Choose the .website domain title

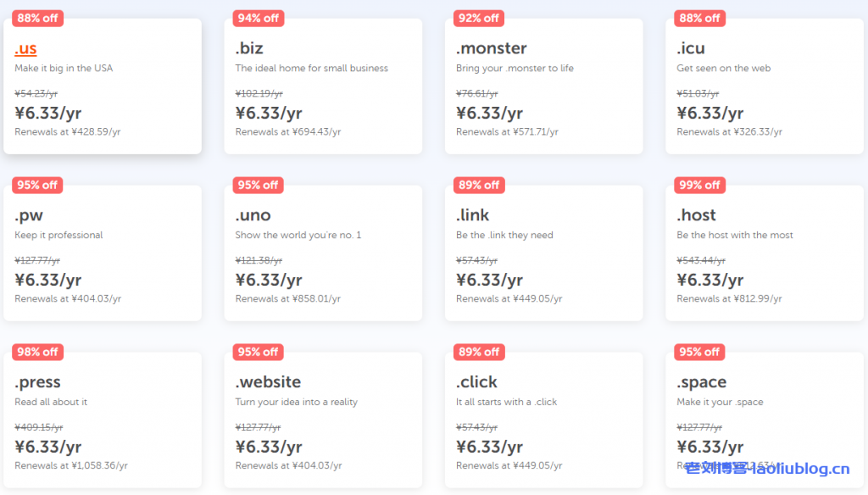(268, 382)
